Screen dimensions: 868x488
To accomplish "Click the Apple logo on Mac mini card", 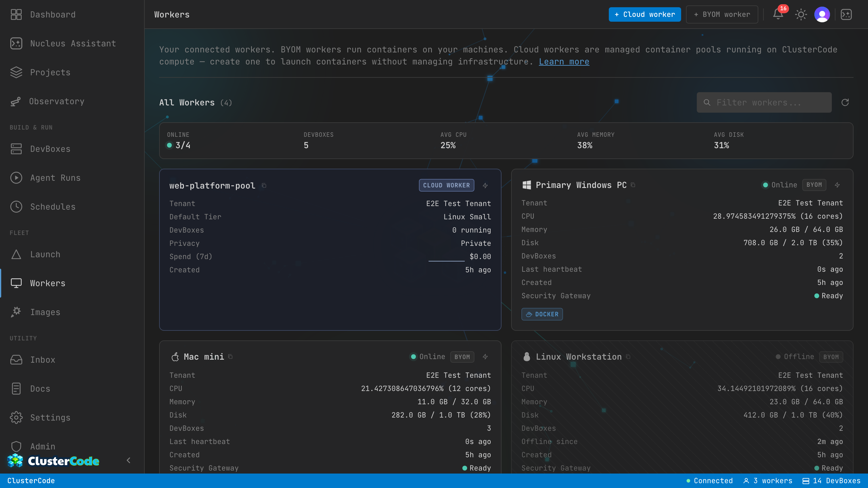I will [x=175, y=357].
